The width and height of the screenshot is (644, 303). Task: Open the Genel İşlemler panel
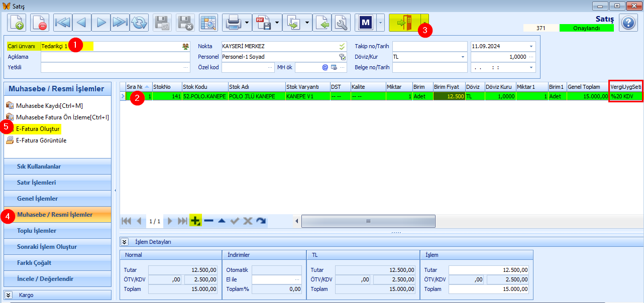pyautogui.click(x=57, y=199)
